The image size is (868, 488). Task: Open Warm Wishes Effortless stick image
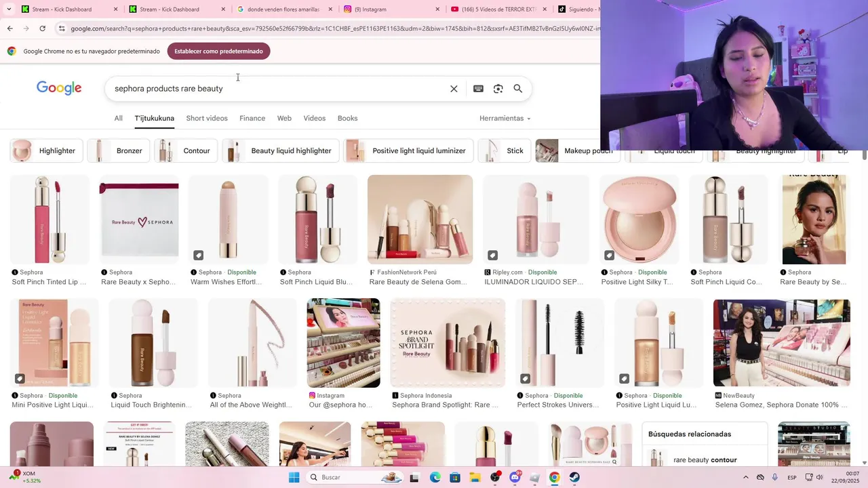coord(229,220)
